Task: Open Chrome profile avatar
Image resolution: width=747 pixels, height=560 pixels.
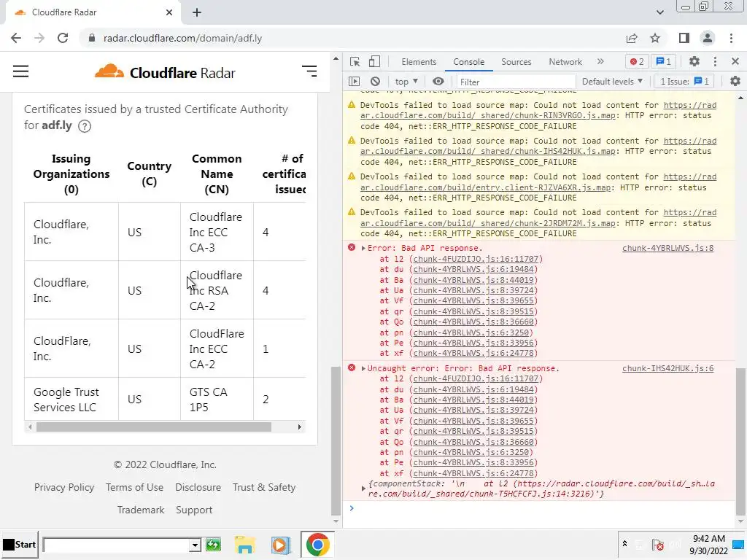Action: coord(708,38)
